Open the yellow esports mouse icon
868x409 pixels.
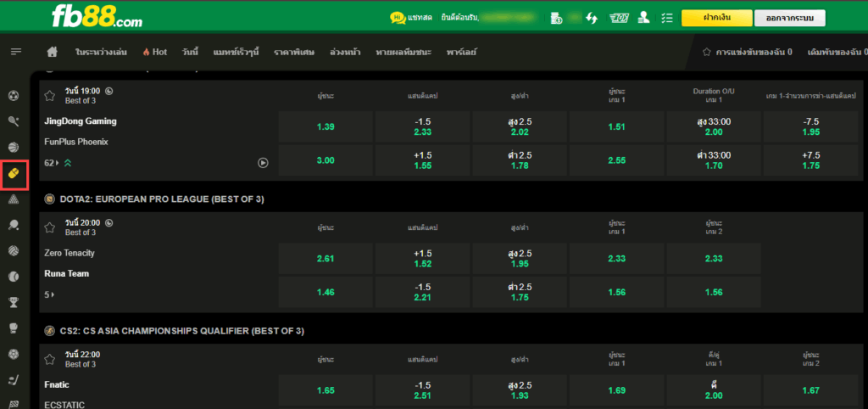14,174
